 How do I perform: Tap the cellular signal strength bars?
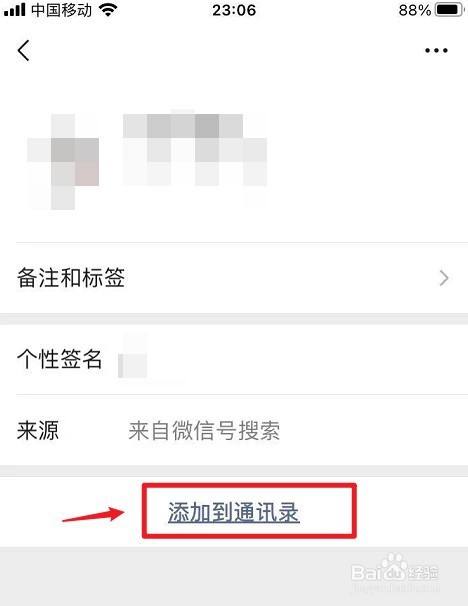(15, 10)
